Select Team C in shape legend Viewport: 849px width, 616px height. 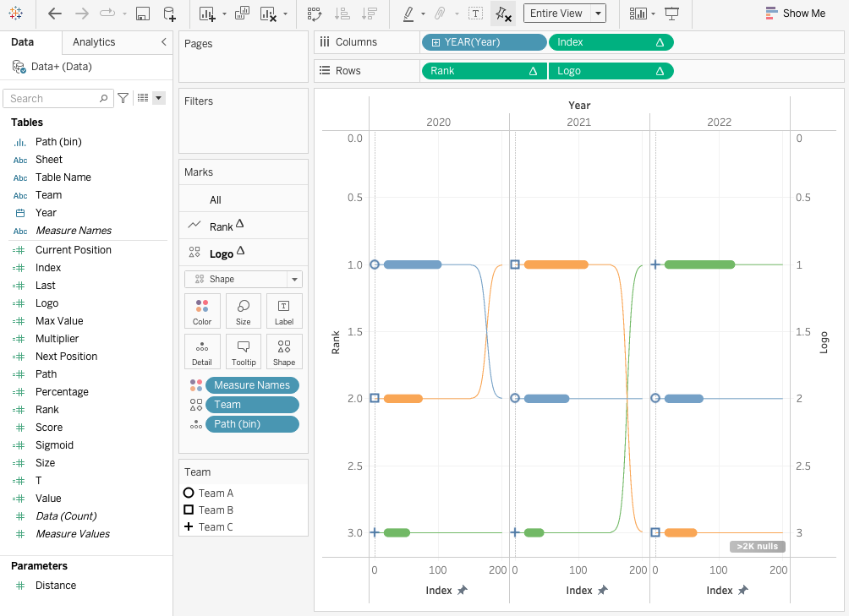coord(209,526)
